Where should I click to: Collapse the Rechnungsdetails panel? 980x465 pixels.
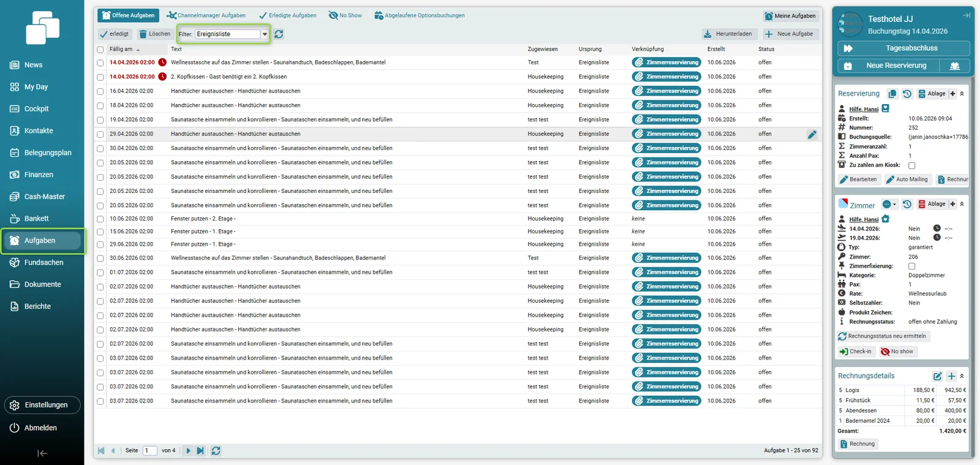(x=962, y=376)
